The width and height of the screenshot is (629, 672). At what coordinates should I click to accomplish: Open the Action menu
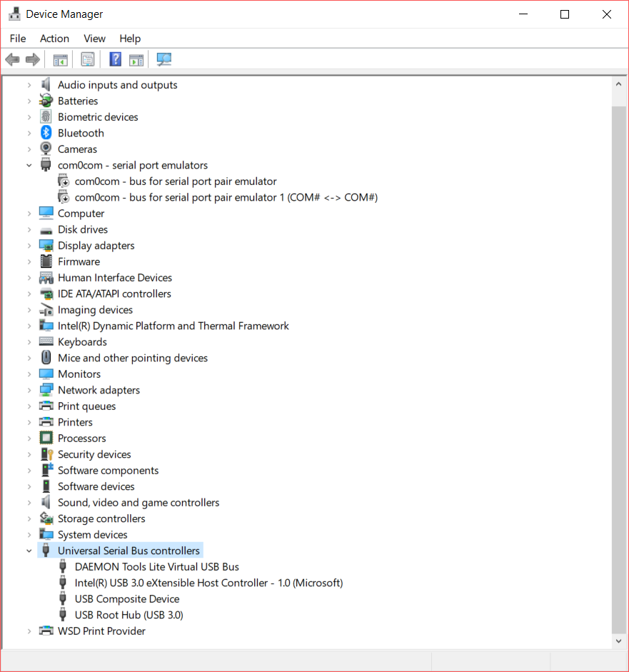(54, 39)
